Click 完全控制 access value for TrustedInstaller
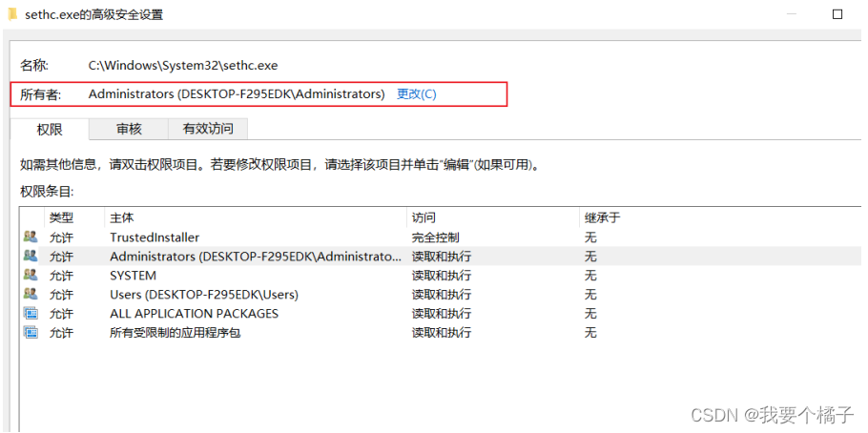The width and height of the screenshot is (868, 433). click(x=435, y=237)
